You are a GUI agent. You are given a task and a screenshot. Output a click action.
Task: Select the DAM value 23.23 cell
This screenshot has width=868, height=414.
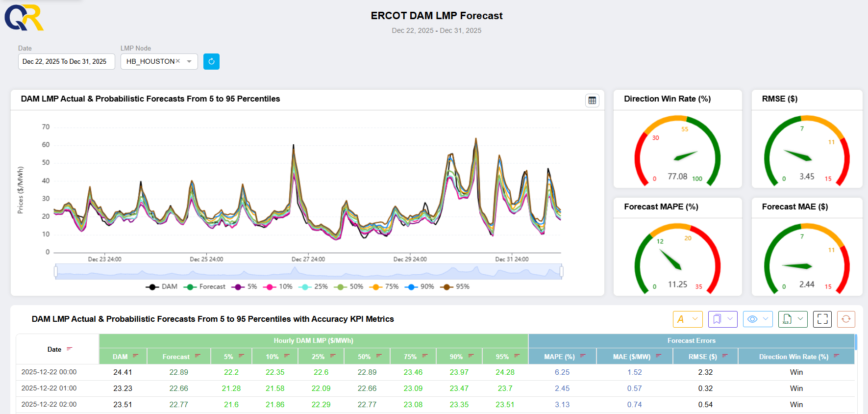click(123, 388)
